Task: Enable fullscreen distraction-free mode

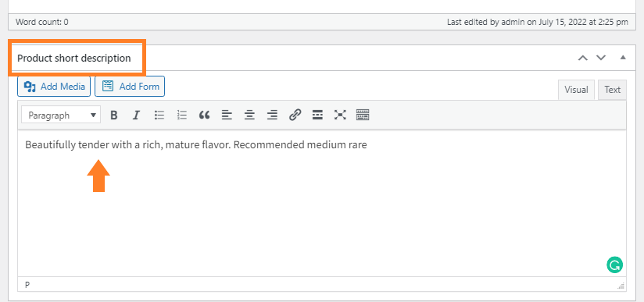Action: [x=340, y=115]
